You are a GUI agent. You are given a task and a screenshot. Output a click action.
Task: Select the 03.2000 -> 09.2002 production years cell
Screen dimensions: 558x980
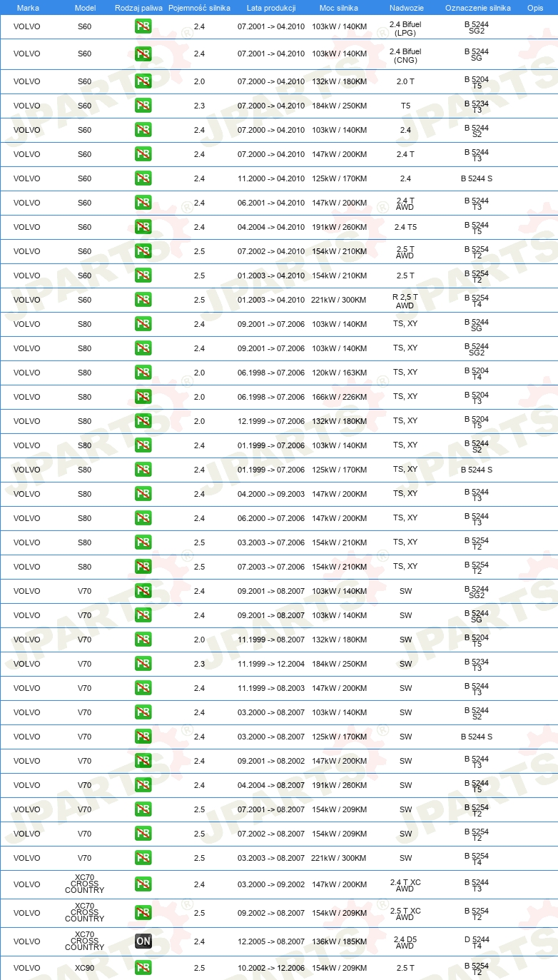tap(271, 884)
